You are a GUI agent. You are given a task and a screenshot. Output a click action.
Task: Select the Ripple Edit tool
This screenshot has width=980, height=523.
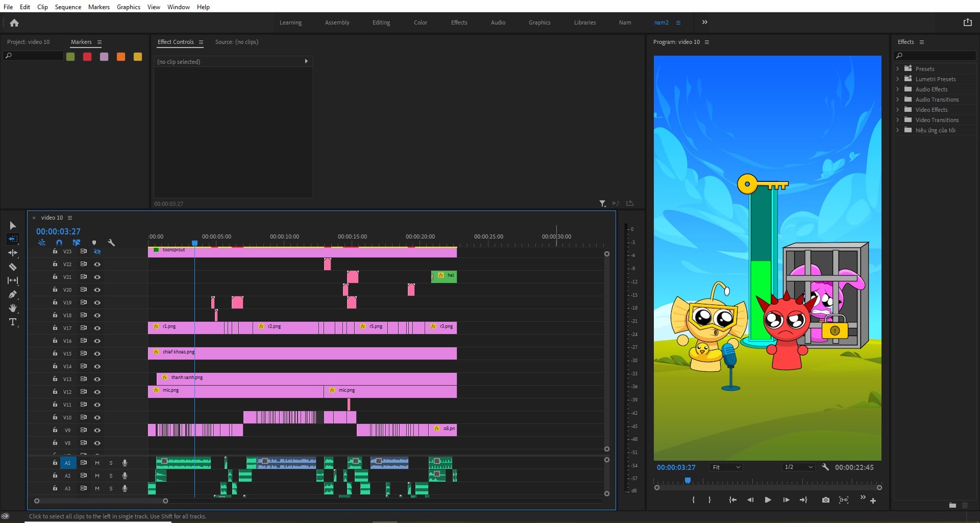[13, 253]
